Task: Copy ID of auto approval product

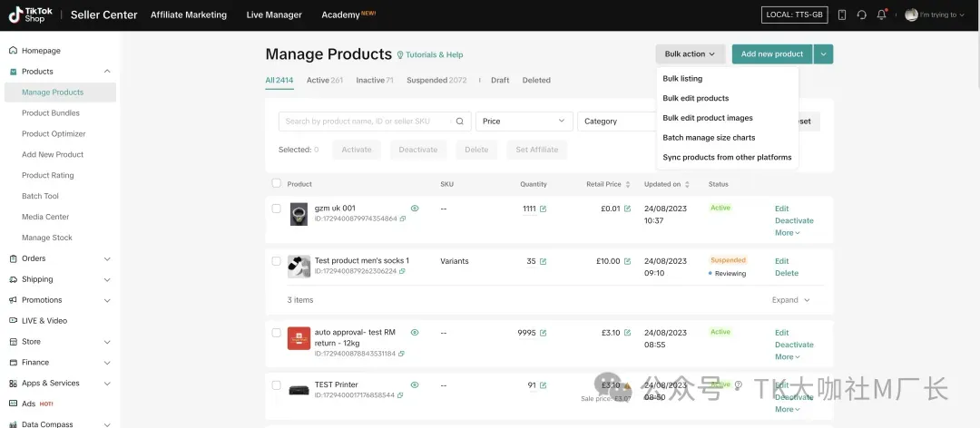Action: pyautogui.click(x=401, y=354)
